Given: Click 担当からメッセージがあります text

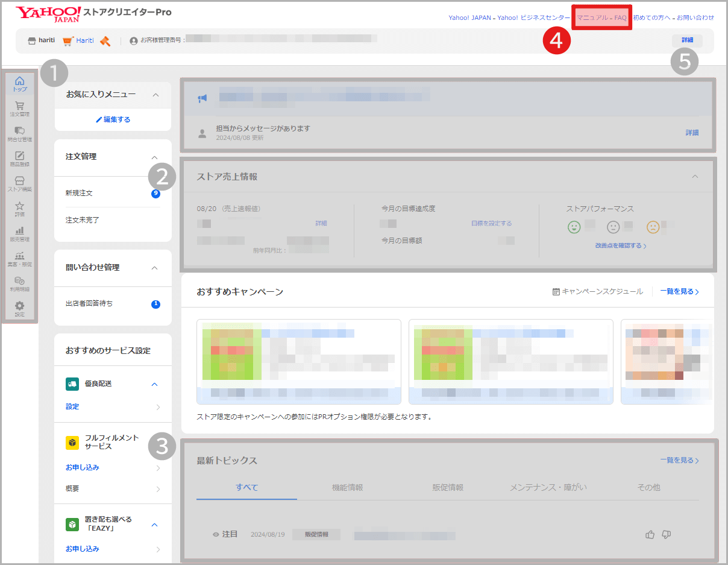Looking at the screenshot, I should 263,128.
